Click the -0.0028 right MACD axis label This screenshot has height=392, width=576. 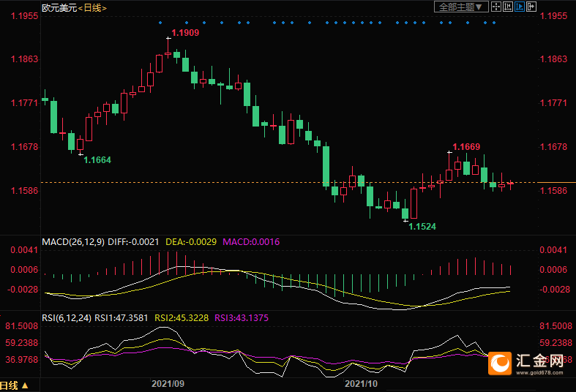(x=553, y=290)
